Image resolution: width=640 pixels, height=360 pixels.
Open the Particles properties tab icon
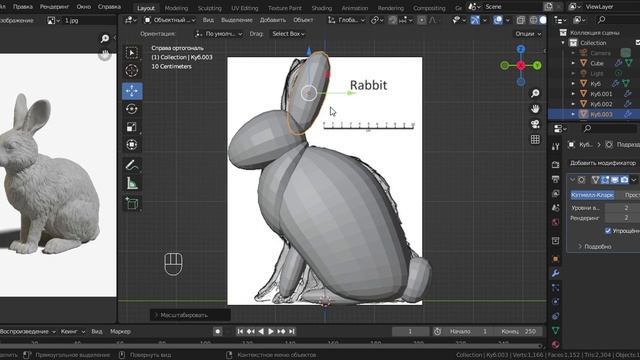(556, 288)
